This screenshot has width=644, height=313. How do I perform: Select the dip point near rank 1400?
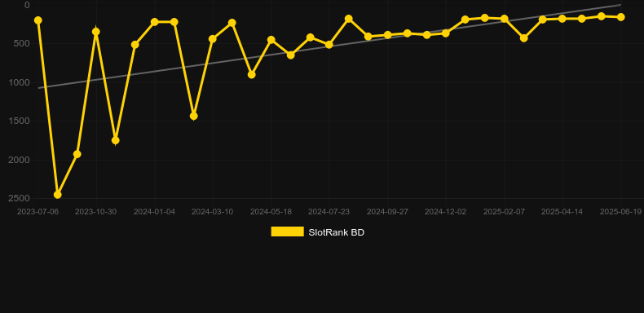pos(193,117)
